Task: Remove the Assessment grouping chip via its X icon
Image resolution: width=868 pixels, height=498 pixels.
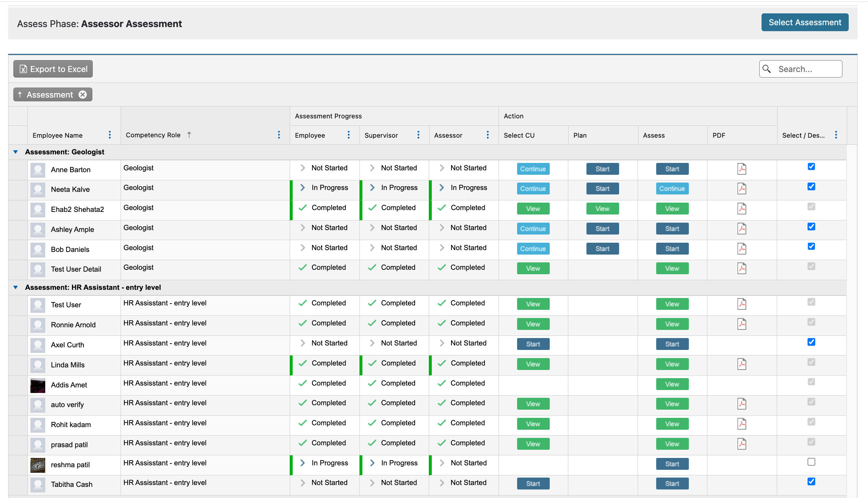Action: pos(83,95)
